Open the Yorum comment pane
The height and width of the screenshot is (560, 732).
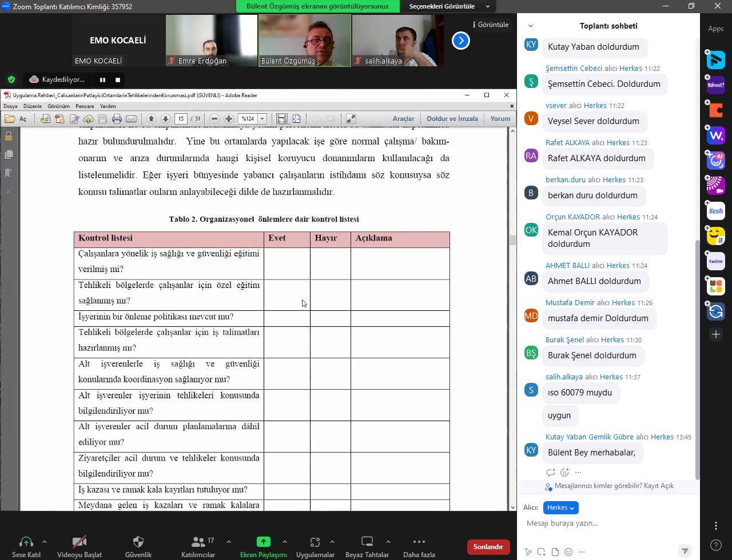click(x=500, y=119)
